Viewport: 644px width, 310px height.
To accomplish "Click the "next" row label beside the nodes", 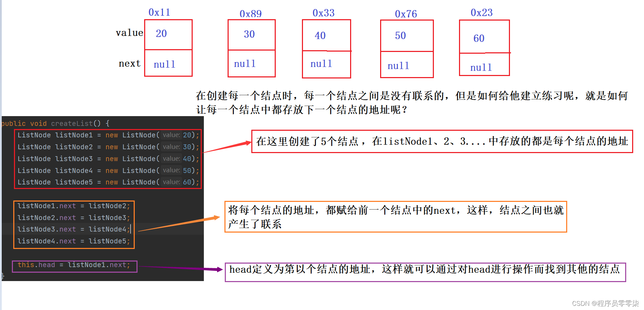I will pos(129,63).
